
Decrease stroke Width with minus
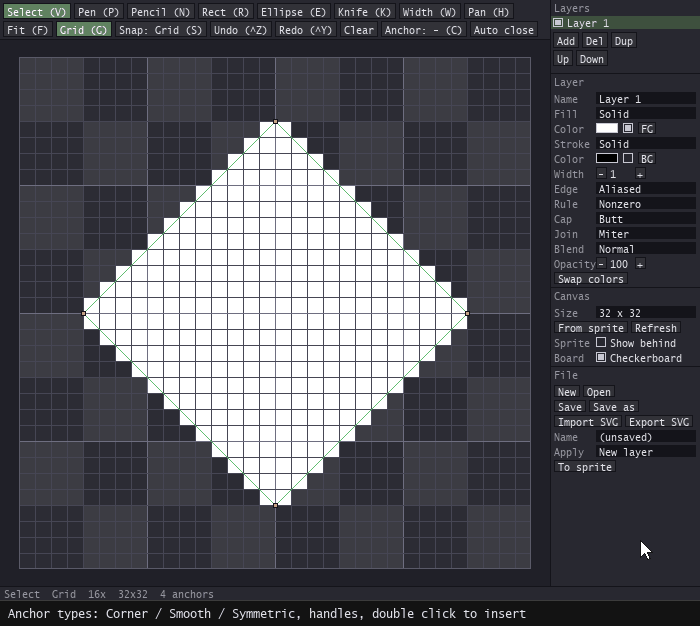pyautogui.click(x=601, y=174)
